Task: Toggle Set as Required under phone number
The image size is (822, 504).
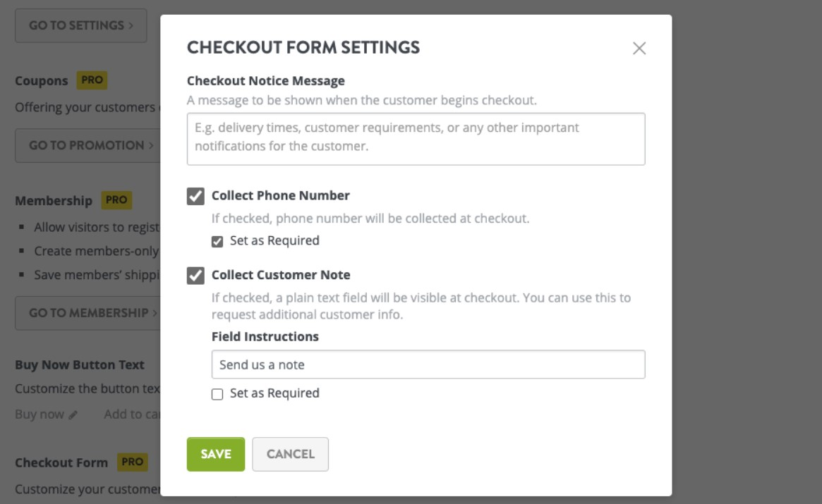Action: click(x=217, y=241)
